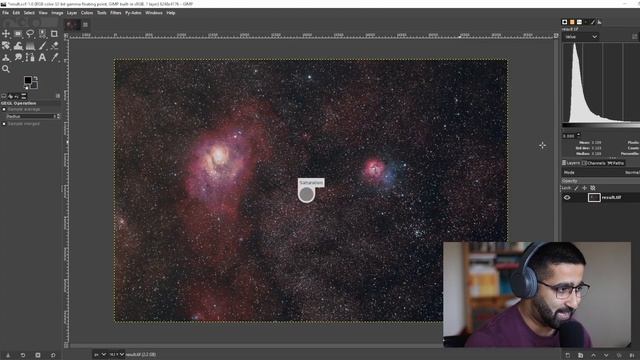Click the Radius spinner arrows

(x=58, y=116)
